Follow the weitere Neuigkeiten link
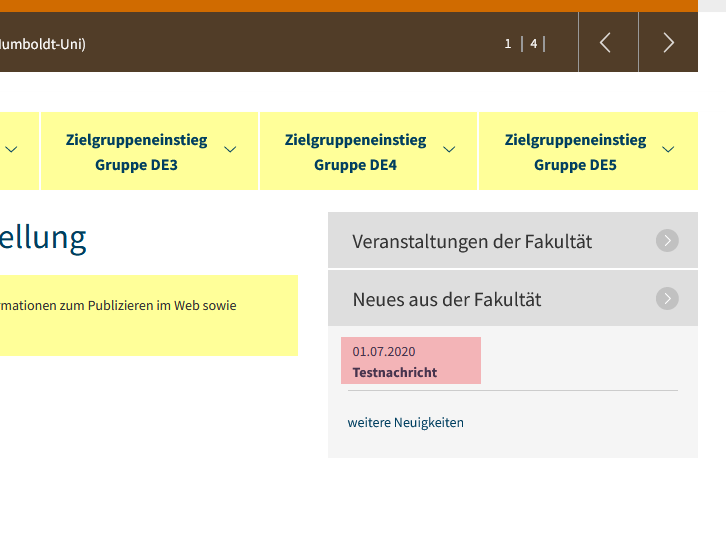The width and height of the screenshot is (726, 546). (405, 423)
